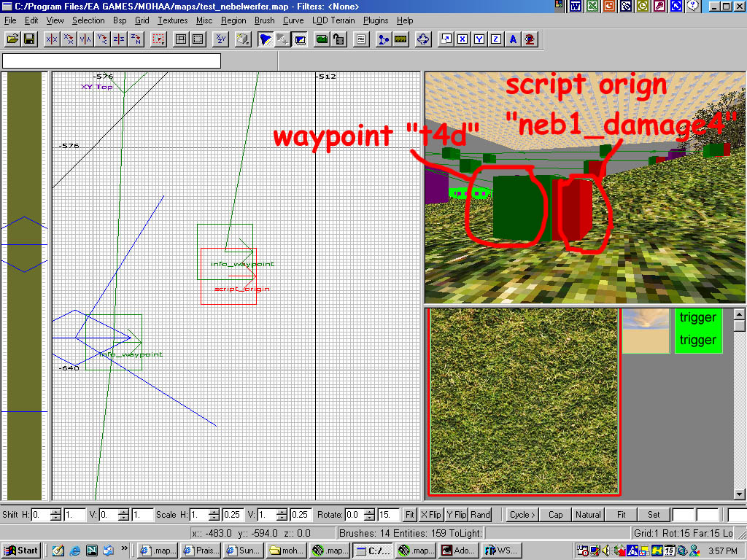Click the XY view change toolbar icon
Image resolution: width=747 pixels, height=560 pixels.
pyautogui.click(x=221, y=39)
